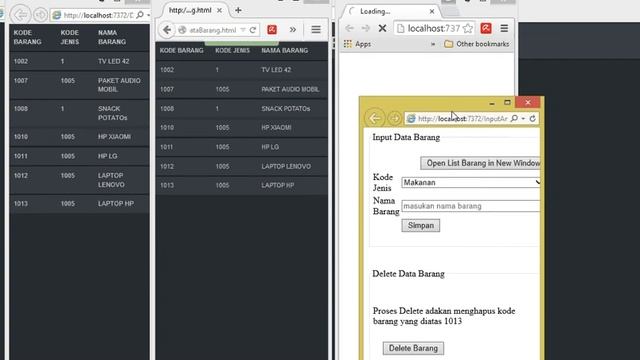Viewport: 640px width, 360px height.
Task: Maximize the yellow IE window
Action: click(x=507, y=102)
